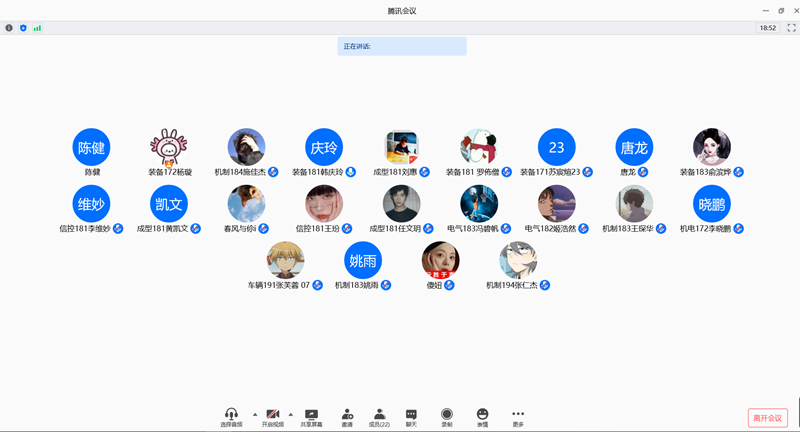
Task: Open Share Screen (共享屏幕)
Action: (311, 415)
